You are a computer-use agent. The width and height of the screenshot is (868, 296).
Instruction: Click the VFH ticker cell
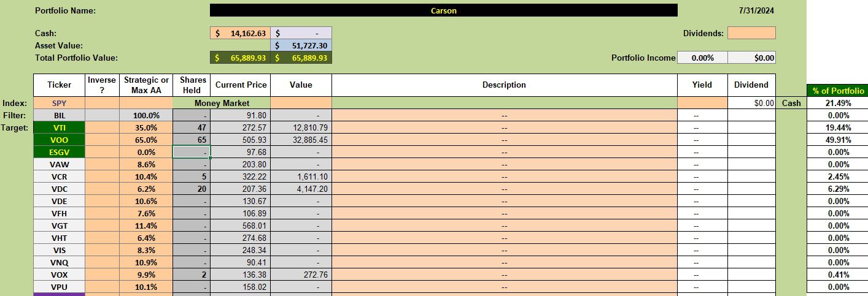tap(60, 213)
